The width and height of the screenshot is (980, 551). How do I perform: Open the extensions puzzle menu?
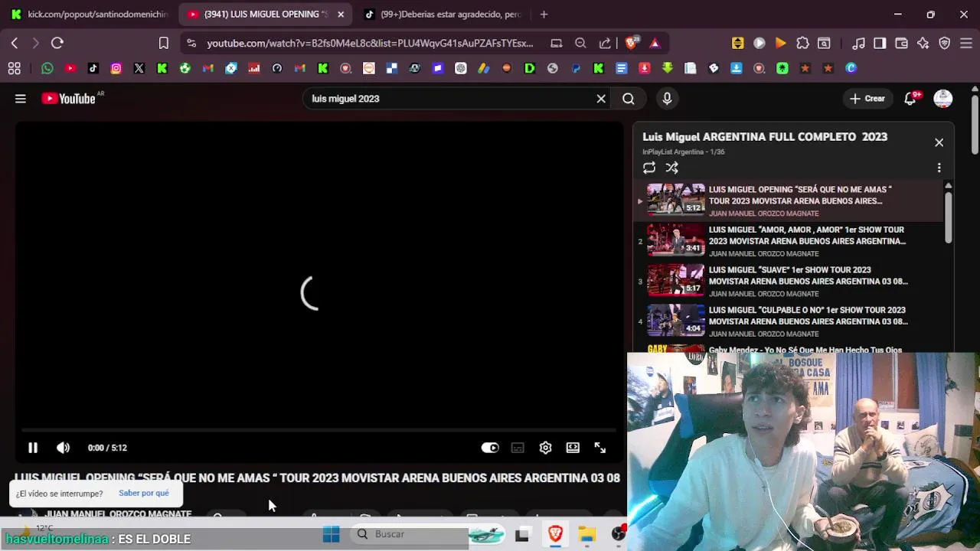coord(802,44)
